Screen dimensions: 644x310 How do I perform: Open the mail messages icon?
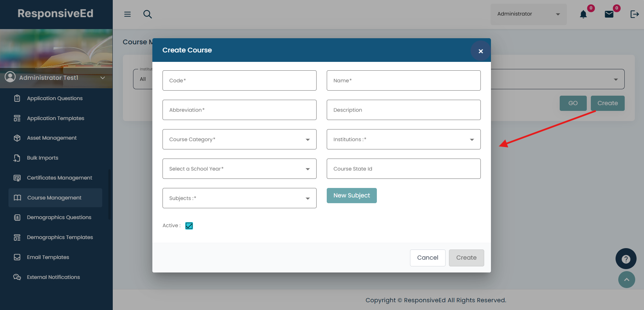(x=609, y=14)
